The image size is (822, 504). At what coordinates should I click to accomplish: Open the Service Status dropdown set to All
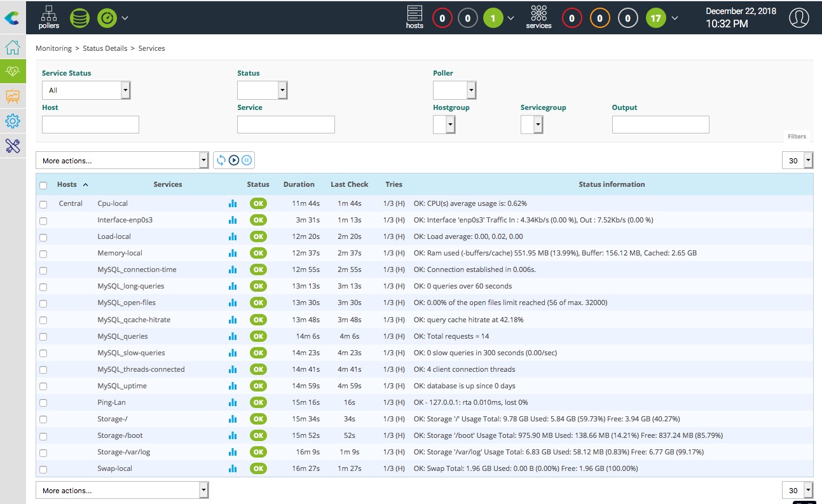[x=86, y=90]
